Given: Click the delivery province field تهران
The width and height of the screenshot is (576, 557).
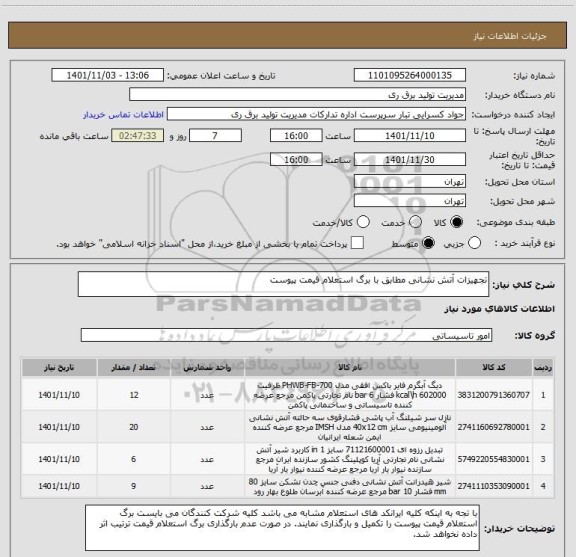Looking at the screenshot, I should point(410,182).
